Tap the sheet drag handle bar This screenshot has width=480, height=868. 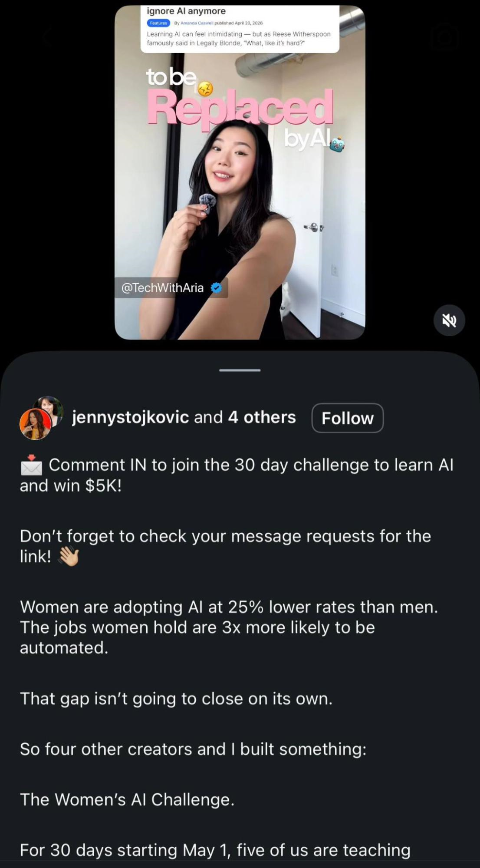[x=240, y=370]
